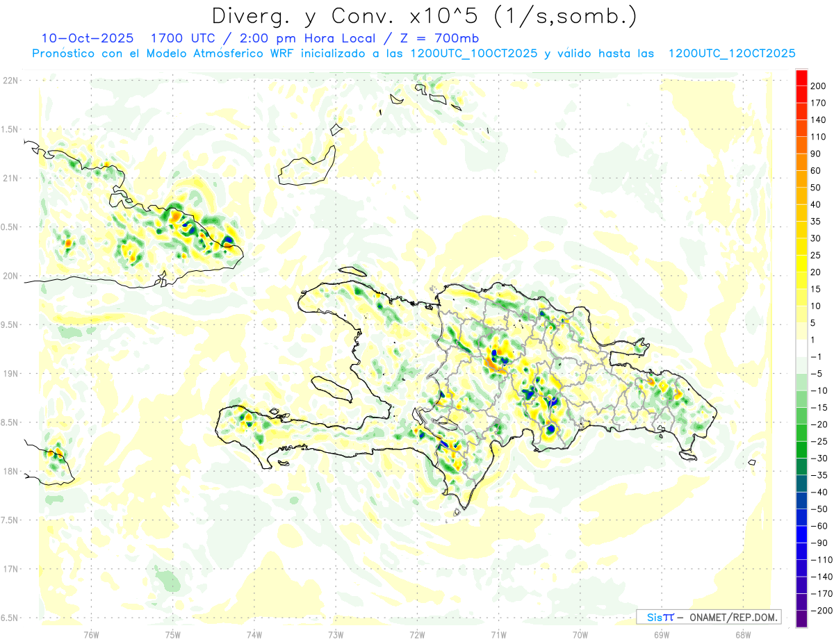This screenshot has width=834, height=644.
Task: Click the 20N latitude axis label
Action: coord(10,276)
